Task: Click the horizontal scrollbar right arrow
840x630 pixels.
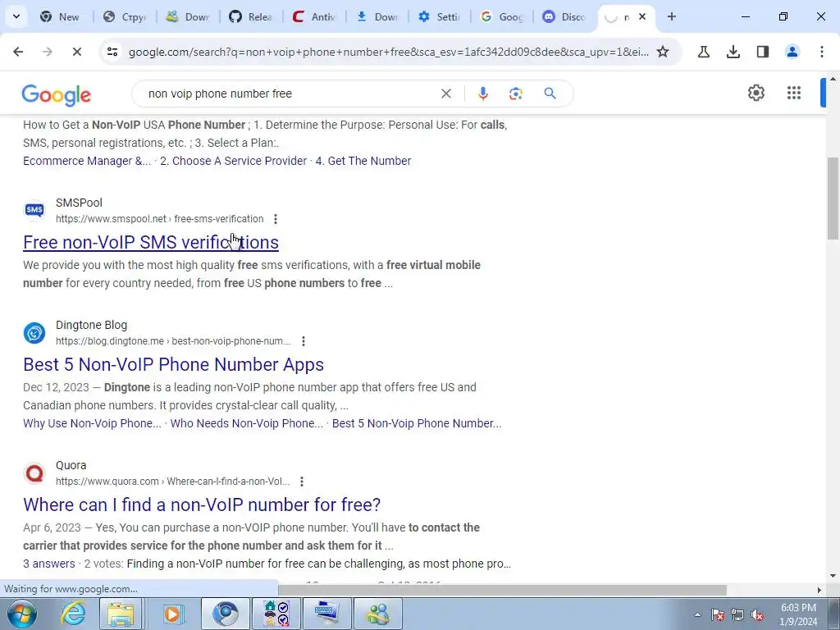Action: click(x=819, y=590)
